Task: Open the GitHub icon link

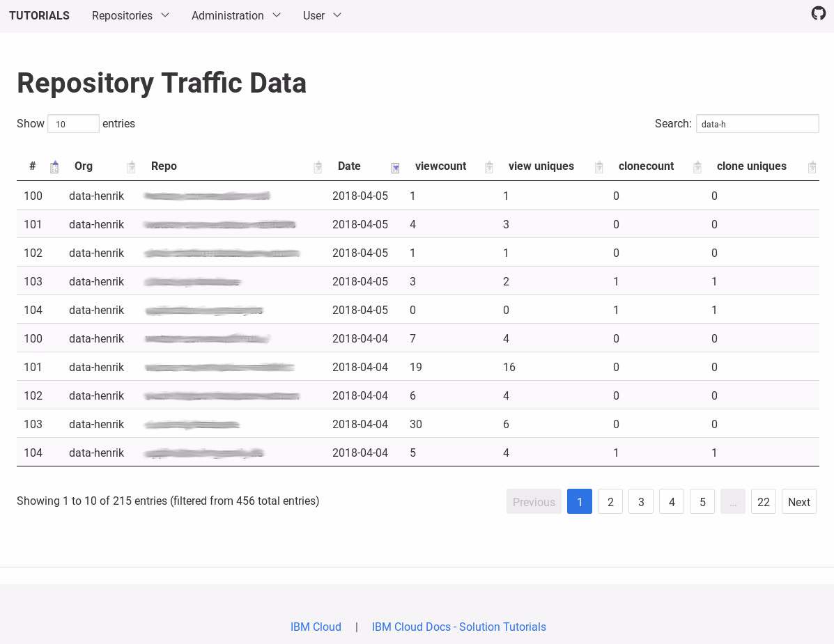Action: click(818, 14)
